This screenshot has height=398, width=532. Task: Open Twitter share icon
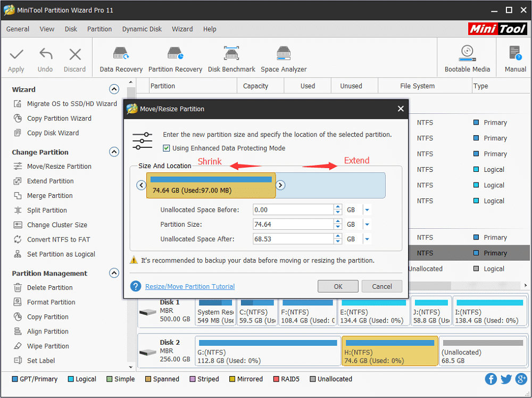pos(506,379)
